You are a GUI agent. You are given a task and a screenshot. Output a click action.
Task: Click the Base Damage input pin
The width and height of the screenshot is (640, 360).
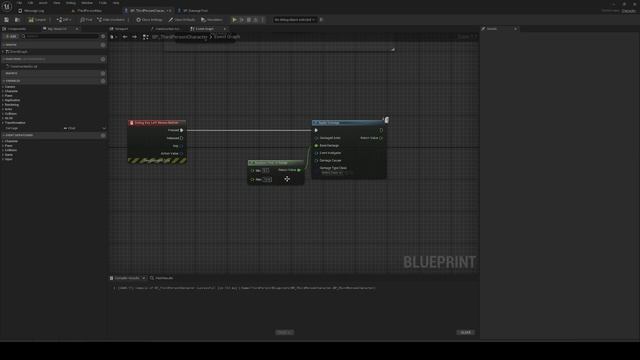[x=316, y=145]
